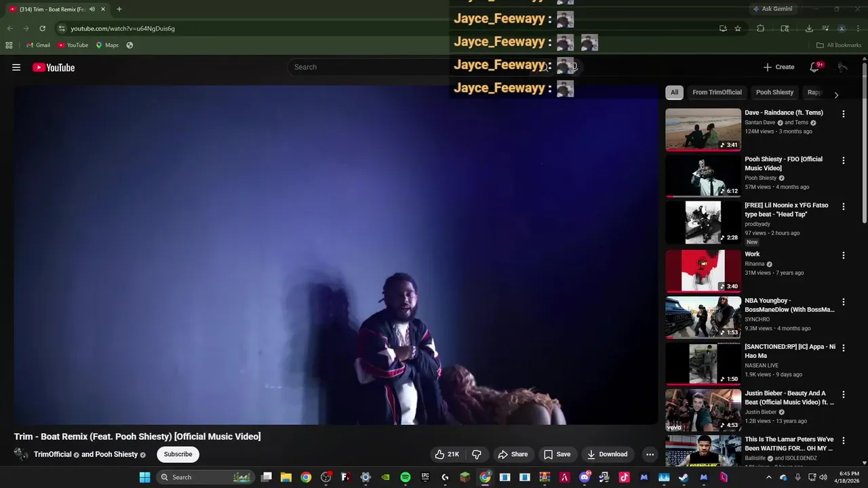Select the Pooh Shiesty filter chip
The width and height of the screenshot is (868, 488).
pyautogui.click(x=774, y=92)
